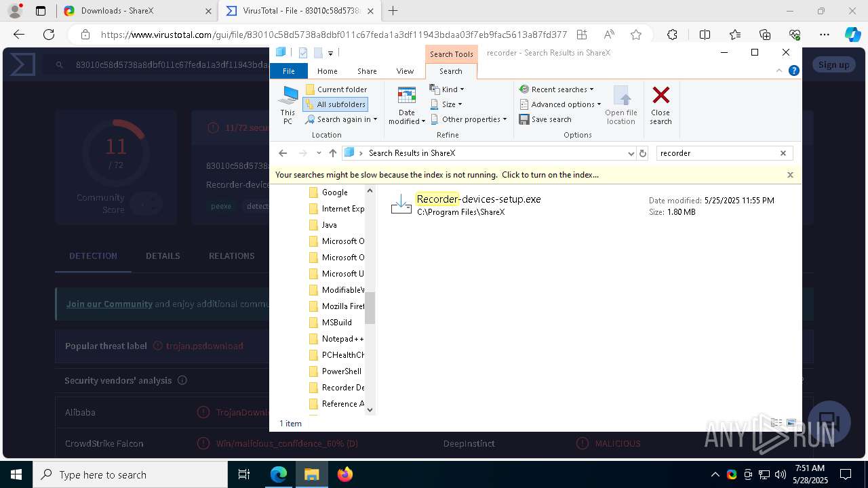
Task: Select the Search ribbon tab
Action: (x=450, y=71)
